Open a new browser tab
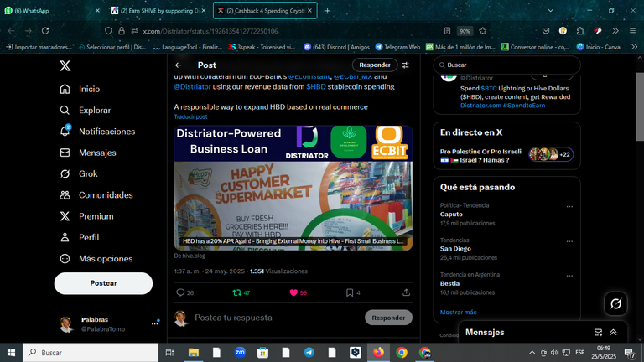 [x=327, y=11]
